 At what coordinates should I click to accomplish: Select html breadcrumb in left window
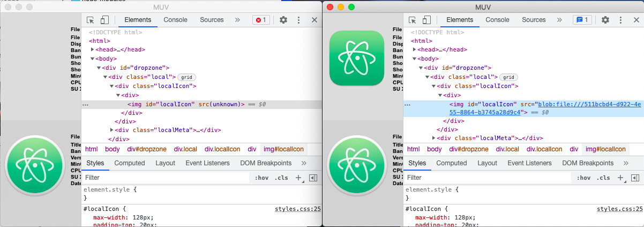coord(92,149)
